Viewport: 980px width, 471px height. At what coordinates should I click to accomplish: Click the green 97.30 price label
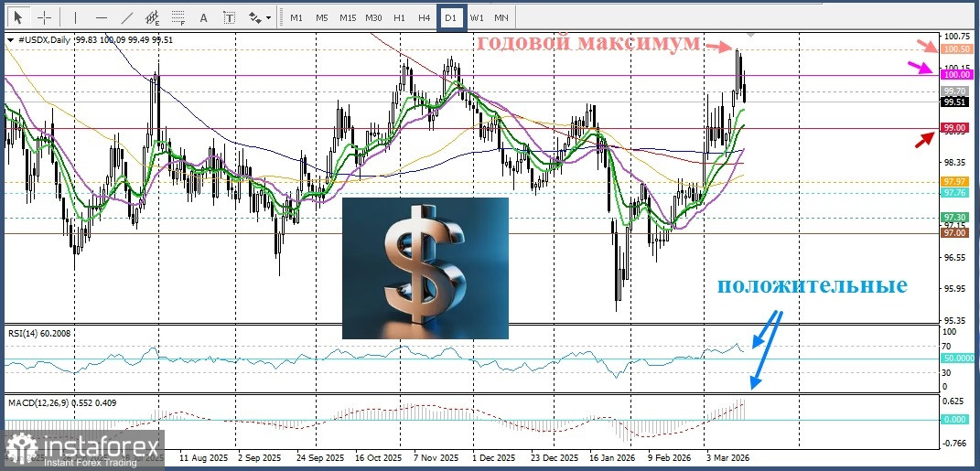coord(955,217)
